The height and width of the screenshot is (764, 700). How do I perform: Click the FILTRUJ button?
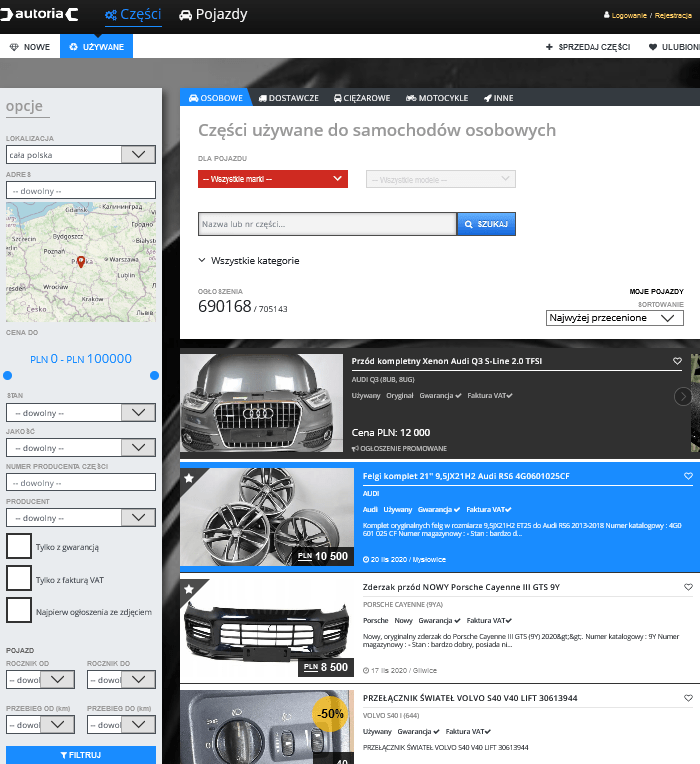[81, 755]
